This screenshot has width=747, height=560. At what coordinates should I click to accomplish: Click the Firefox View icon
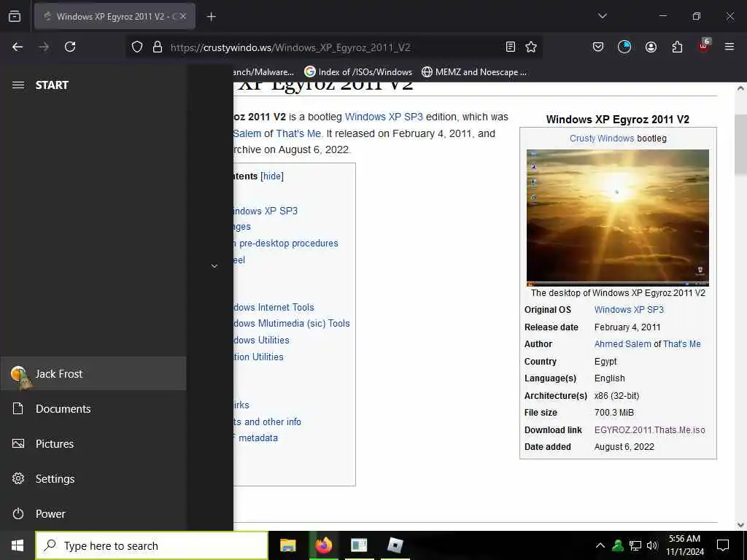(15, 16)
